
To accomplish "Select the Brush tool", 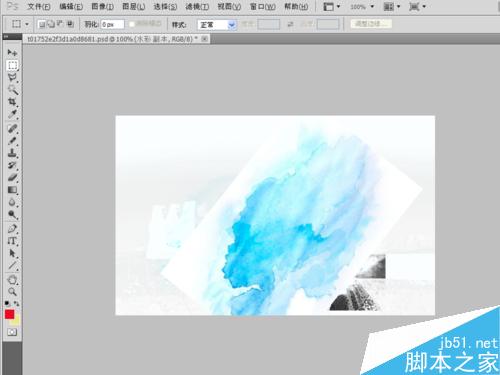I will [12, 140].
